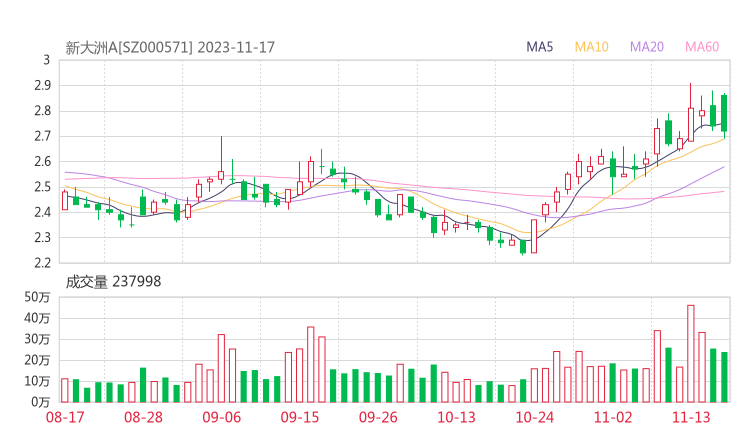Click the tallest volume bar near 11-13
The height and width of the screenshot is (440, 740).
(x=691, y=354)
